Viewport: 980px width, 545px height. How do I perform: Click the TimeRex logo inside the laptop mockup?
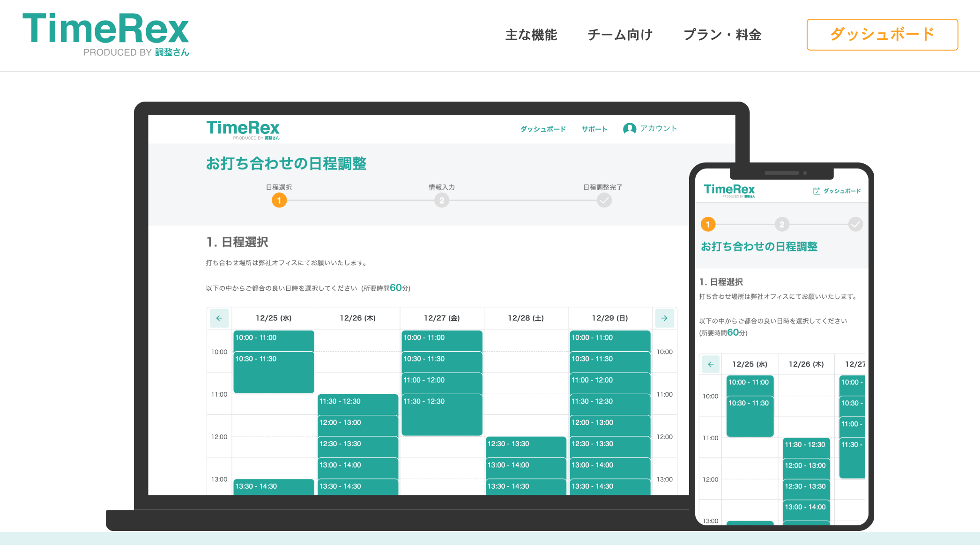coord(243,129)
